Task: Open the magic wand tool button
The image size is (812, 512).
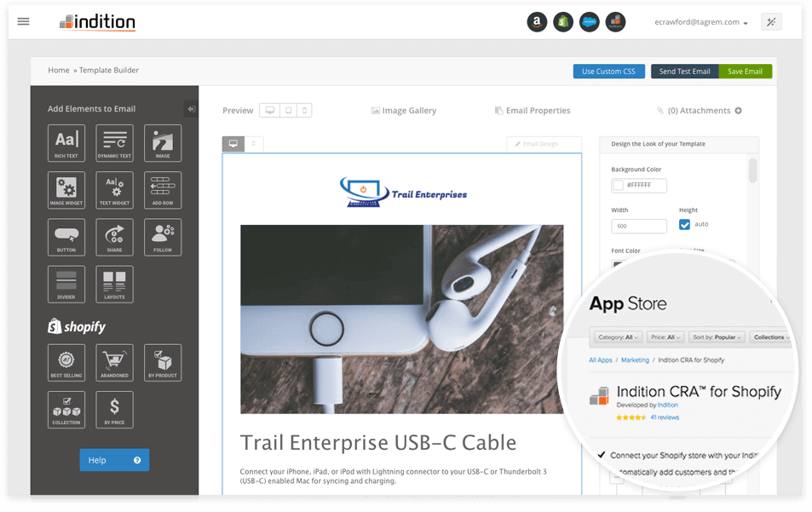Action: 771,22
